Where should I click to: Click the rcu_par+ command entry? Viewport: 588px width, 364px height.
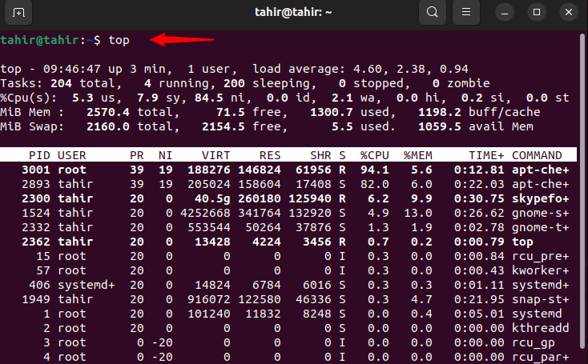[x=541, y=357]
